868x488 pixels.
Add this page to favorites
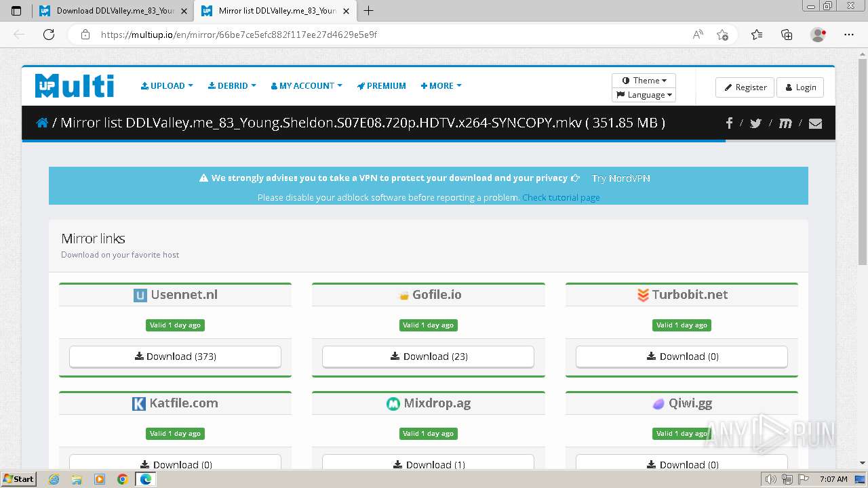(x=722, y=34)
